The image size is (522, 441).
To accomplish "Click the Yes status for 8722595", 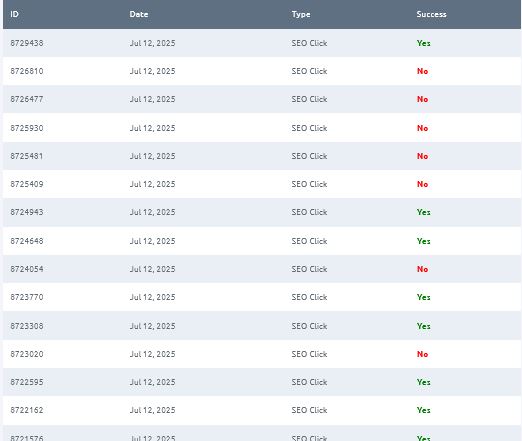I will [x=423, y=382].
